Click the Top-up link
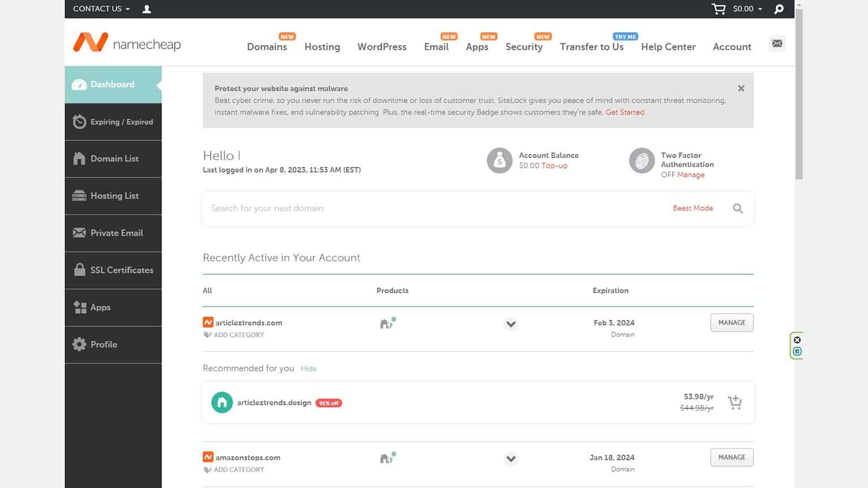This screenshot has height=488, width=868. click(554, 165)
